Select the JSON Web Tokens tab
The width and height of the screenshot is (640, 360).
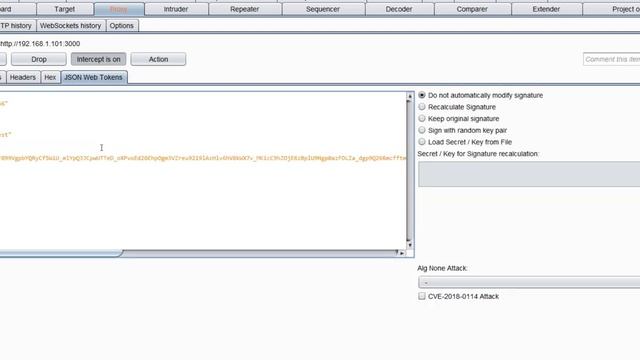(x=93, y=77)
